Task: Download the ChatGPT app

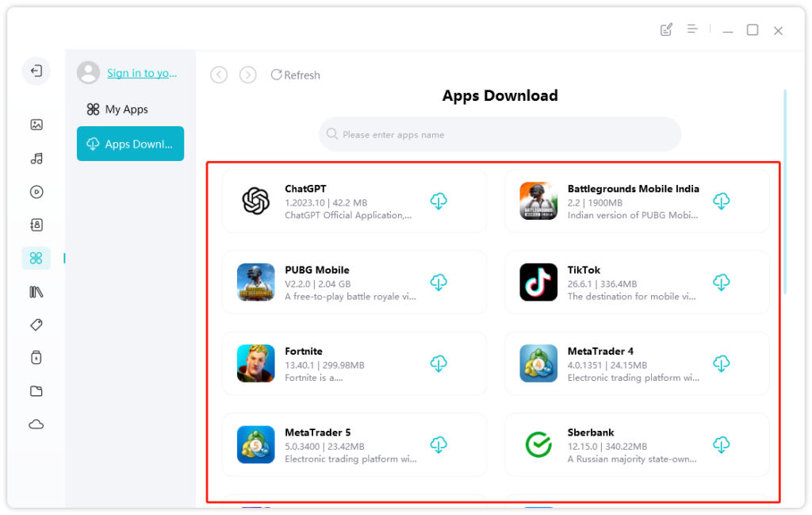Action: (439, 202)
